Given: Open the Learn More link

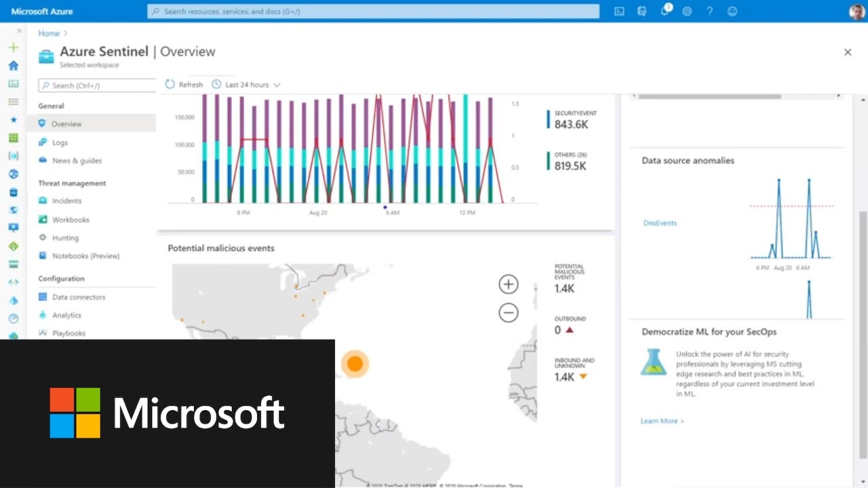Looking at the screenshot, I should point(662,421).
